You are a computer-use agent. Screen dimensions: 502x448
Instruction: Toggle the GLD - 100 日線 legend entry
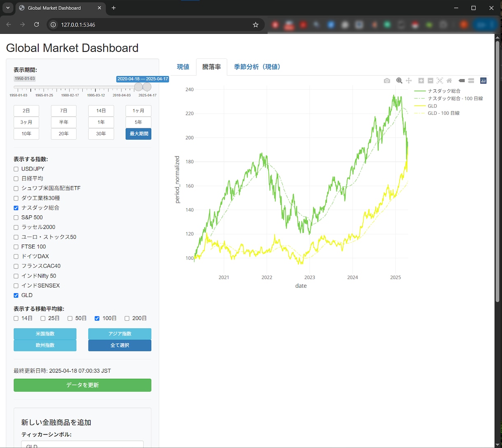(437, 113)
